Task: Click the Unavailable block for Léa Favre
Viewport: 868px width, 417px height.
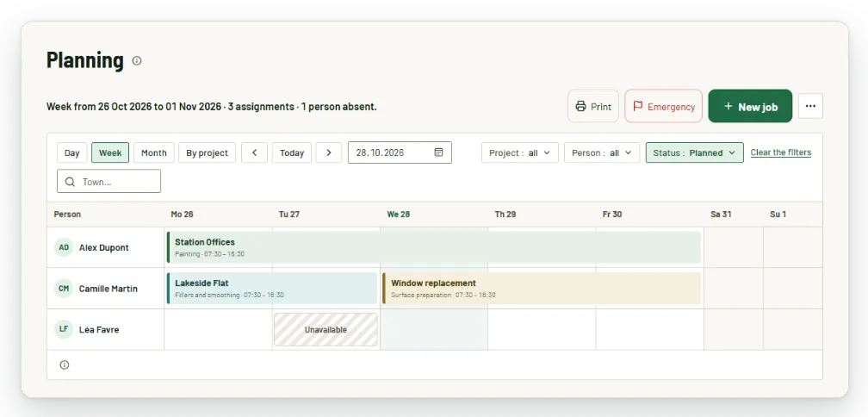Action: [x=326, y=329]
